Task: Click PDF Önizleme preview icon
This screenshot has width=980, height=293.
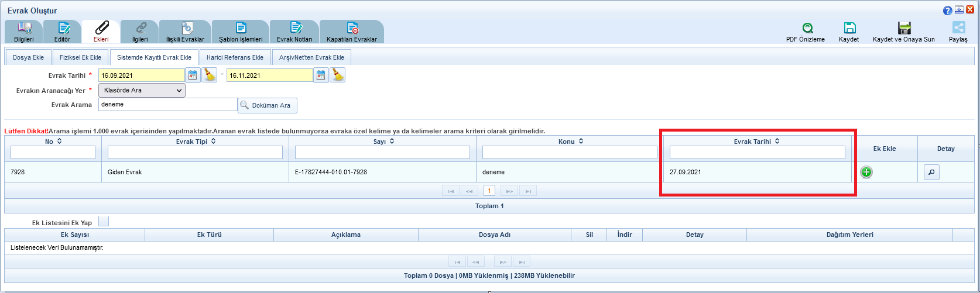Action: [x=807, y=28]
